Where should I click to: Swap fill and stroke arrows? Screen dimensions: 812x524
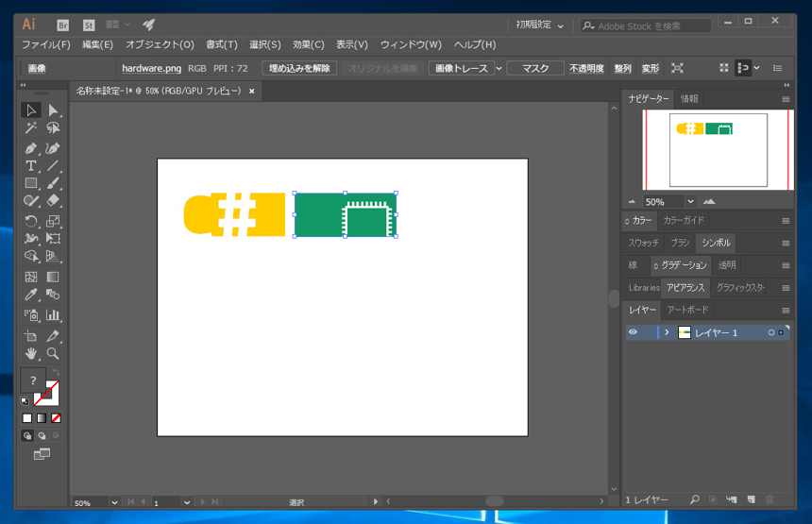(x=56, y=373)
